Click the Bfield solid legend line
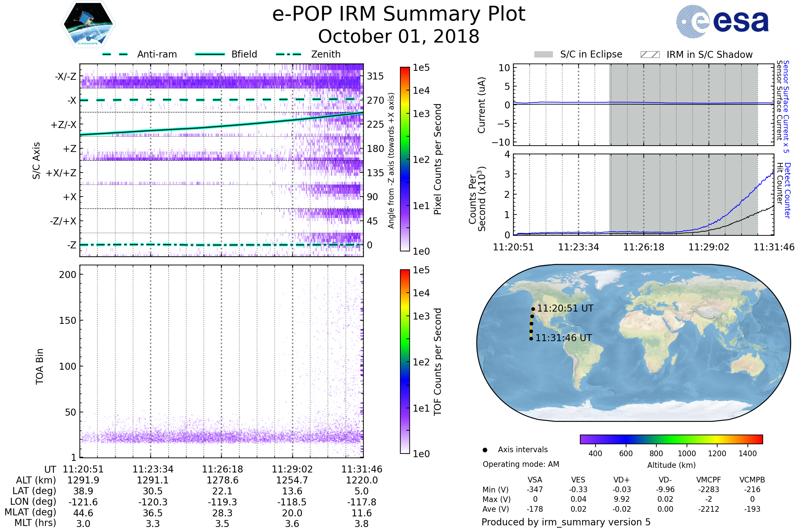Screen dimensions: 798x532 point(210,54)
